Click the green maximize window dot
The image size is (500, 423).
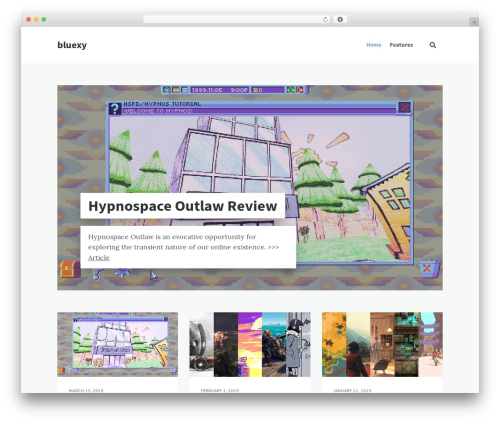[x=44, y=20]
